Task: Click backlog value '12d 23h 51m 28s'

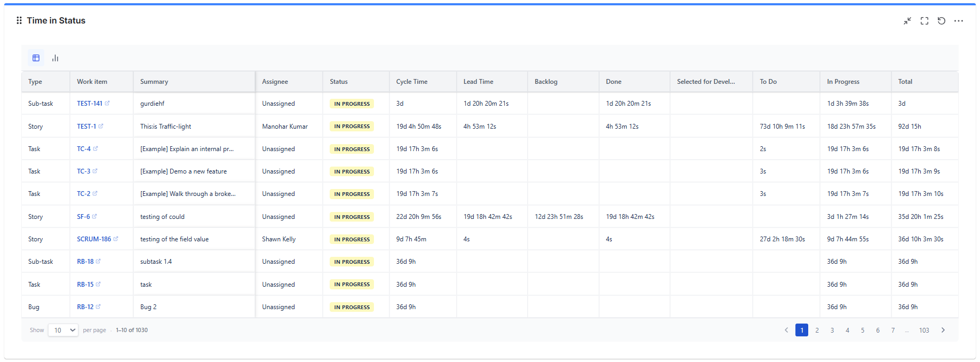Action: pos(559,217)
